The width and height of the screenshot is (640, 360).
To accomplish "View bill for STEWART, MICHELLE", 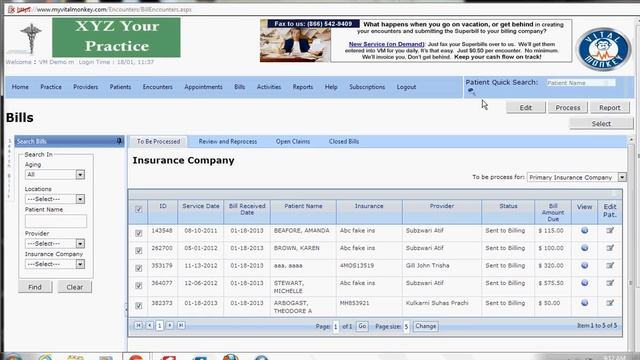I will point(584,283).
